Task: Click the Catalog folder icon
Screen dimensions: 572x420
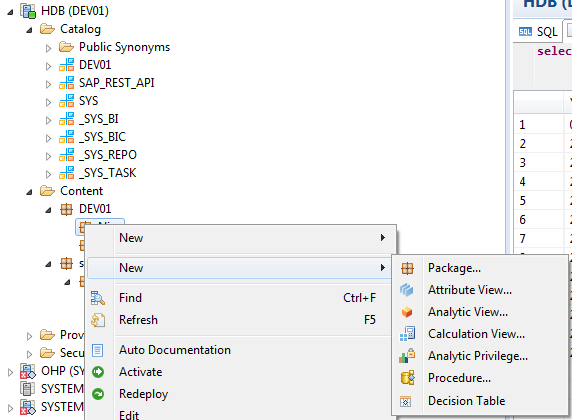Action: click(47, 29)
